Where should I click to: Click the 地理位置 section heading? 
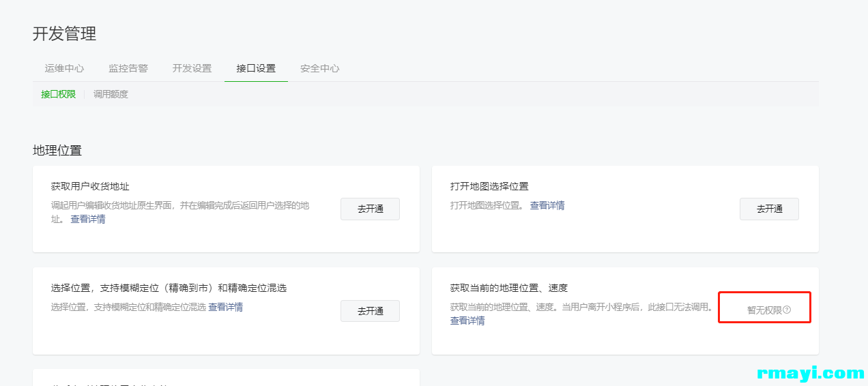tap(57, 150)
